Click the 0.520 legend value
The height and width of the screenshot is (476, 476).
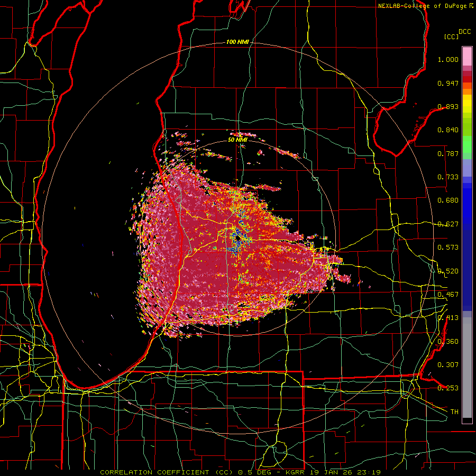point(448,271)
